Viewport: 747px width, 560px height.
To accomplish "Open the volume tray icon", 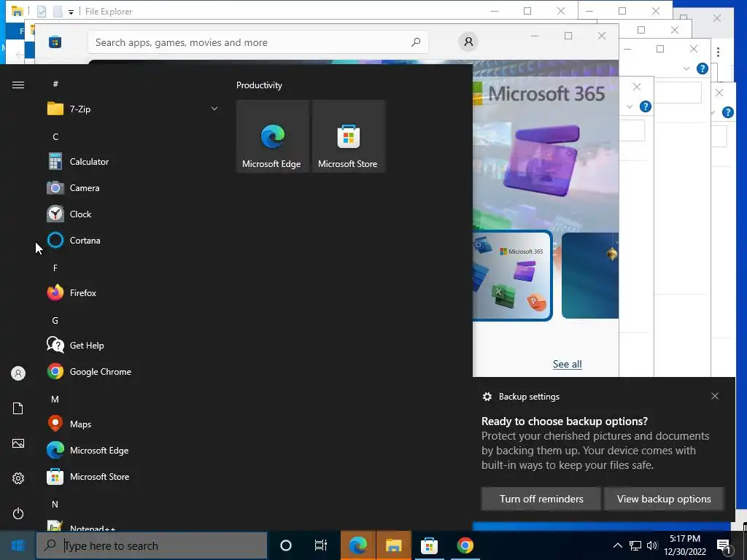I will (x=652, y=545).
